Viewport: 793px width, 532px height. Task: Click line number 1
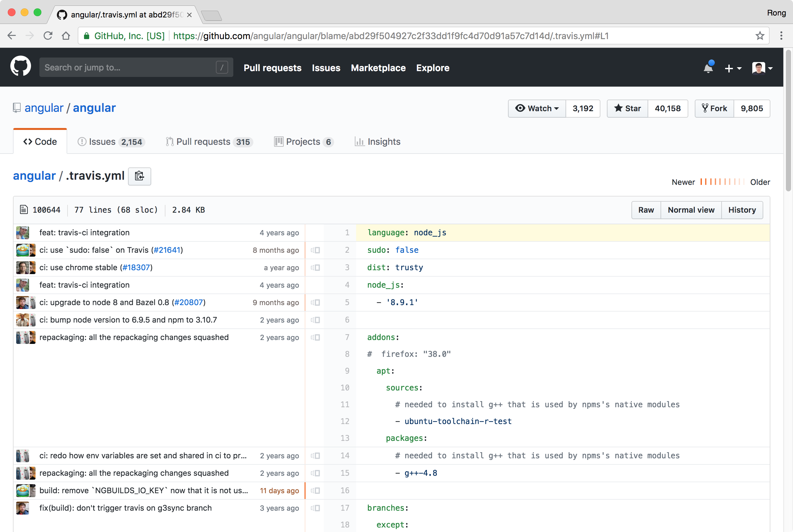coord(347,233)
